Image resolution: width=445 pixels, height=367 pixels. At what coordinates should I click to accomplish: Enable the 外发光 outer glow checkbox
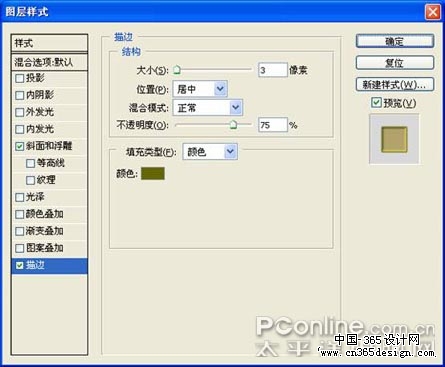coord(20,112)
